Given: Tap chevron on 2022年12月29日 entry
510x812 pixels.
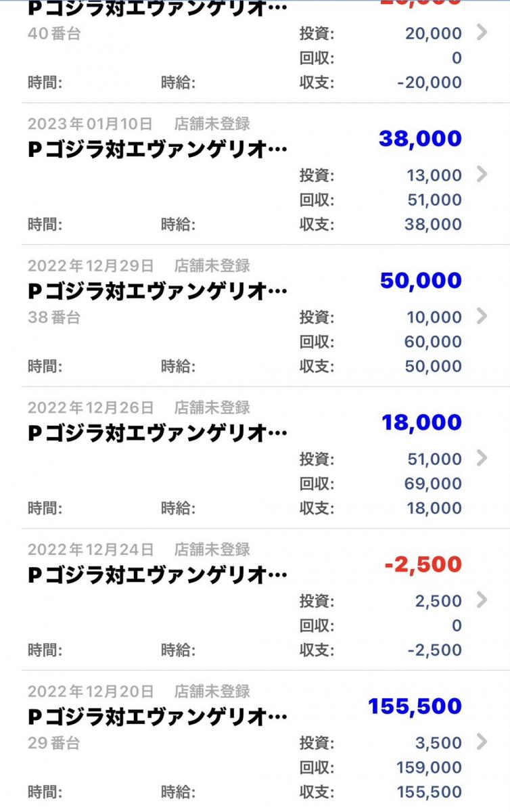Looking at the screenshot, I should [x=482, y=316].
